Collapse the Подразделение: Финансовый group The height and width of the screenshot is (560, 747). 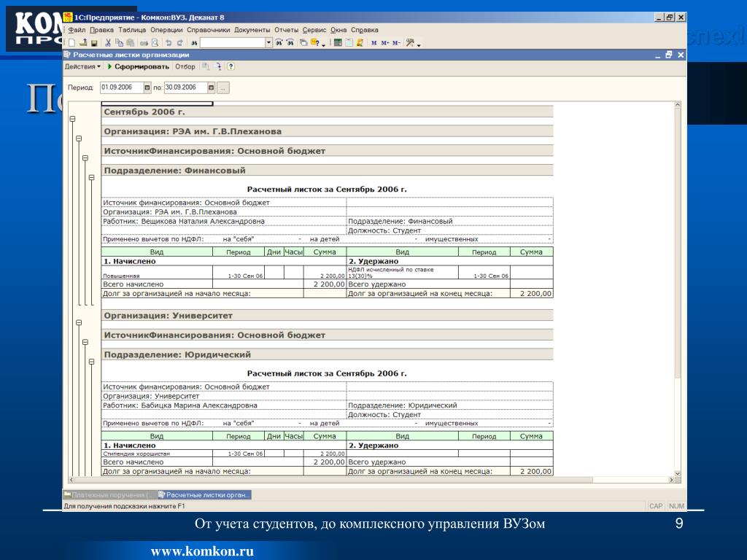tap(91, 178)
